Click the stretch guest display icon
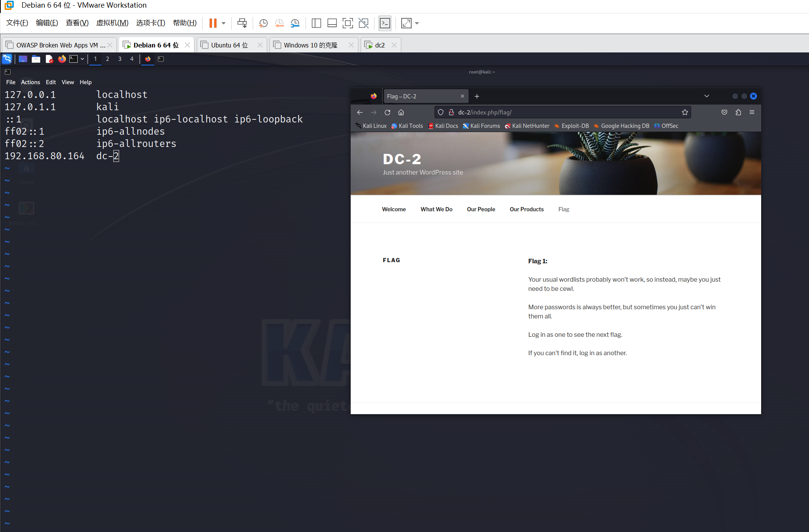 [406, 23]
